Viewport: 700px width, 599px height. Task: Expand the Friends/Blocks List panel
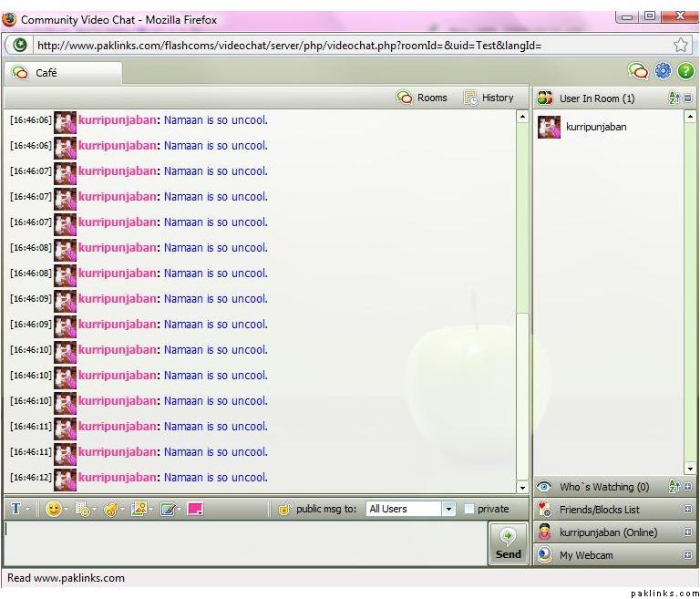[x=687, y=510]
